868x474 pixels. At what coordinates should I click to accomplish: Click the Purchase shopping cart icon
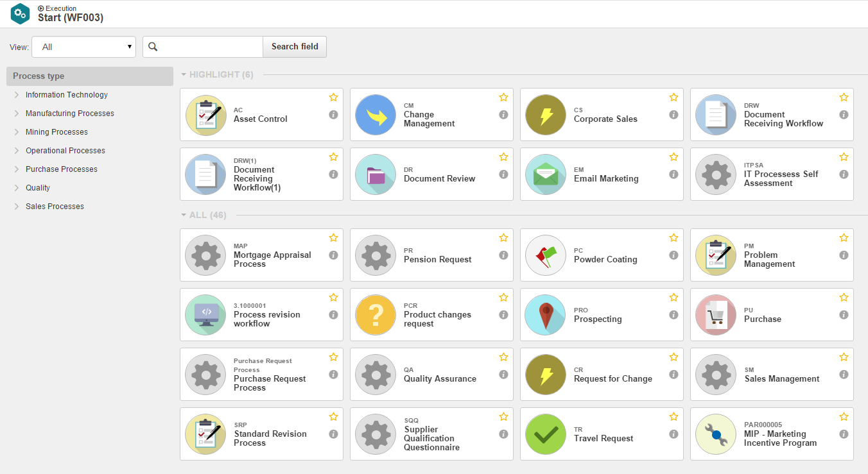coord(716,315)
